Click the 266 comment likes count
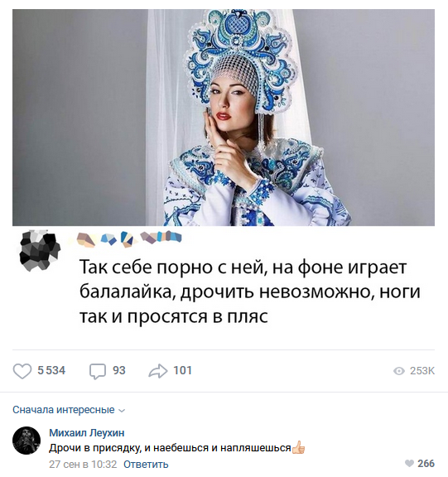 (x=426, y=464)
